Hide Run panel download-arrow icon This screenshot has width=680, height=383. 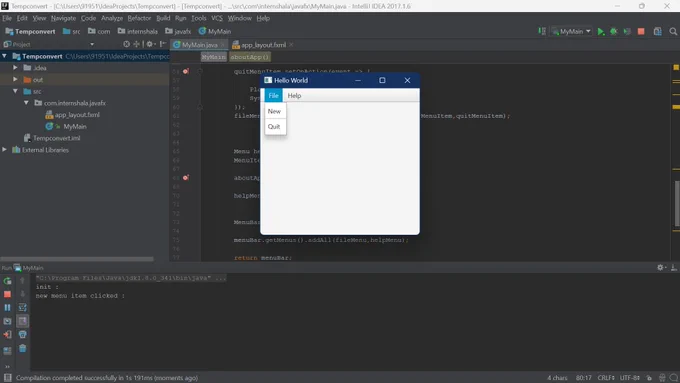[673, 268]
